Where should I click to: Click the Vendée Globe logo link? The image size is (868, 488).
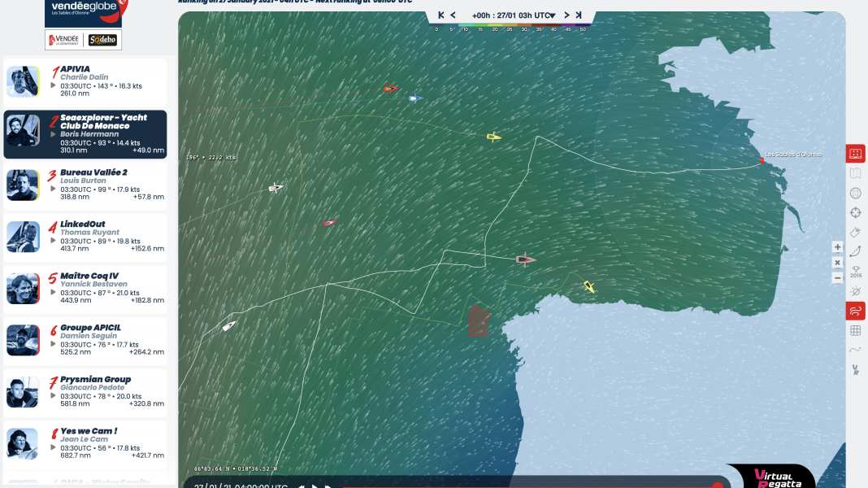85,10
